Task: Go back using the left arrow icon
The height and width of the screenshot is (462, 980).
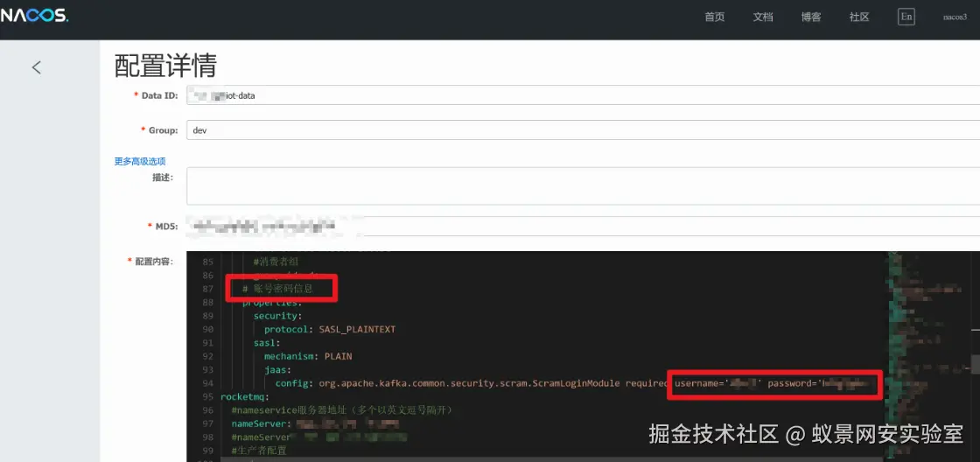Action: [36, 67]
